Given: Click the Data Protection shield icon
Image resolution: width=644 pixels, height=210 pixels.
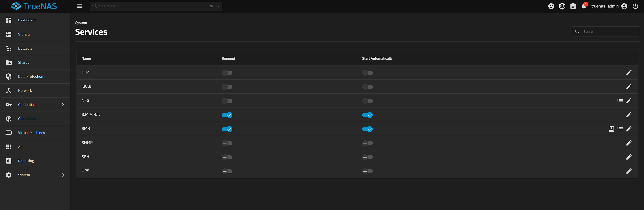Looking at the screenshot, I should (9, 76).
